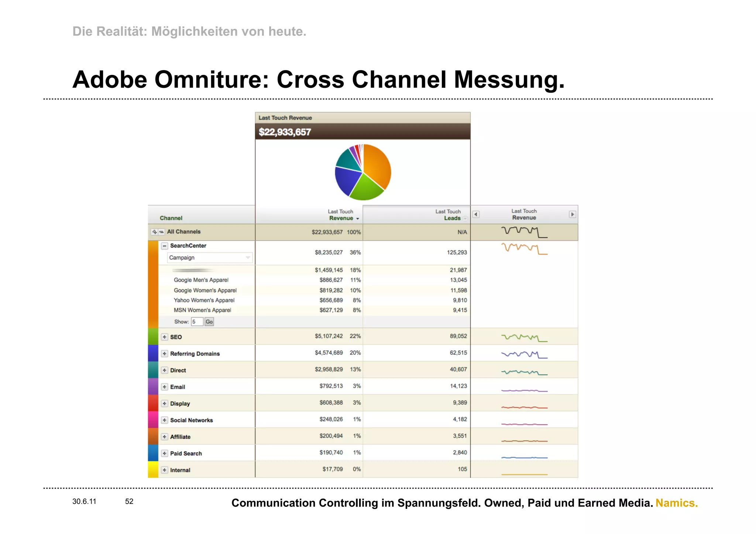Click the expand-all icon beside All Channels
The height and width of the screenshot is (534, 756).
pyautogui.click(x=155, y=232)
